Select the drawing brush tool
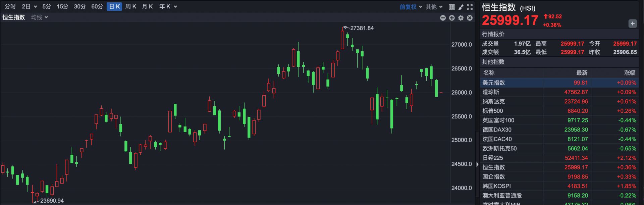 (x=461, y=7)
